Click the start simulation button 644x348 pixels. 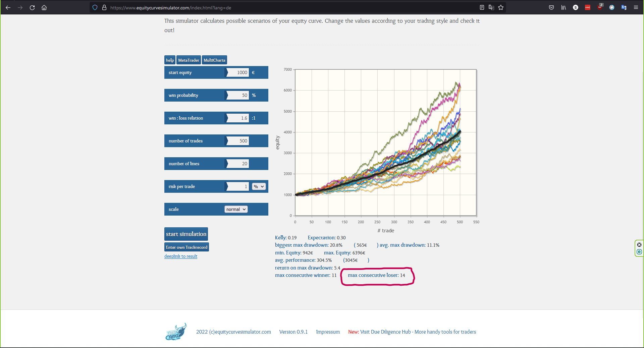186,234
